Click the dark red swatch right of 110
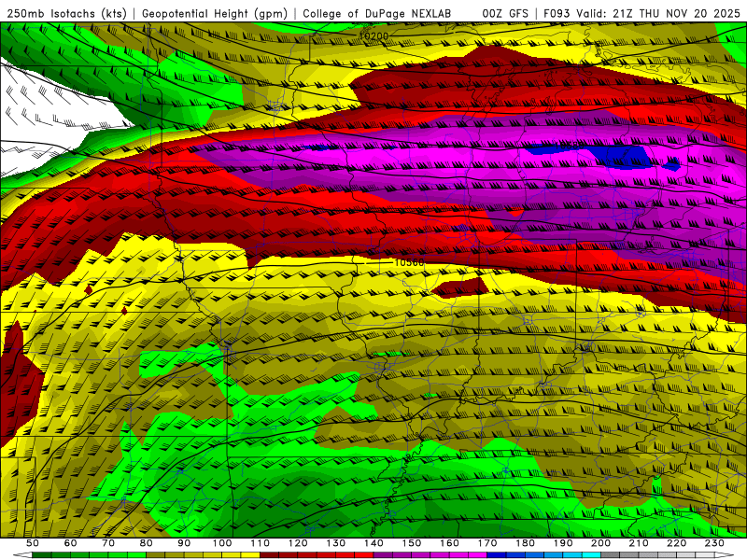The width and height of the screenshot is (747, 560). tap(270, 555)
